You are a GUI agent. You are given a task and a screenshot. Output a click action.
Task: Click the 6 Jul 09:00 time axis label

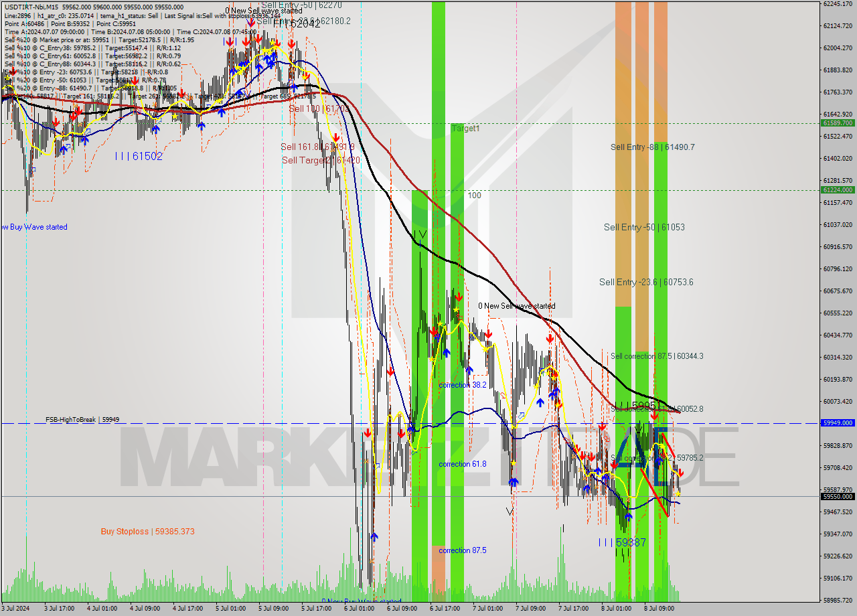tap(403, 609)
